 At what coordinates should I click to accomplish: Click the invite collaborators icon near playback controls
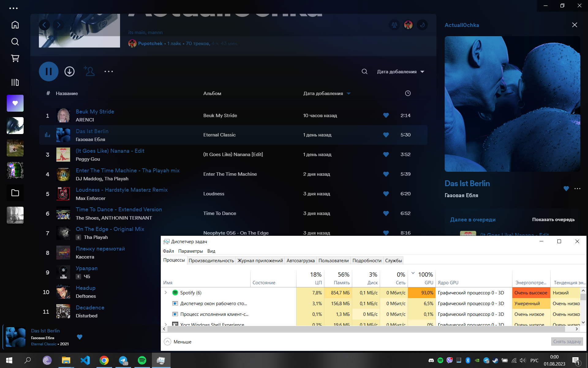[x=89, y=71]
